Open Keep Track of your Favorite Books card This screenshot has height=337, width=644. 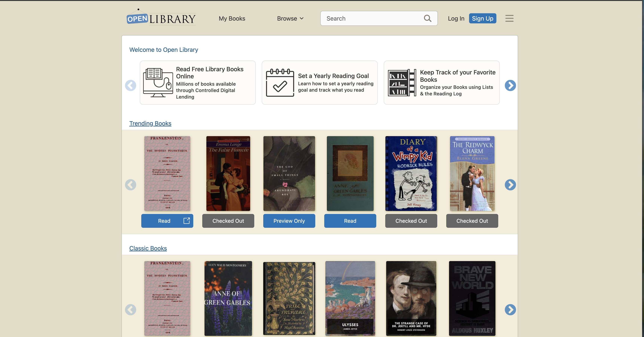[442, 83]
